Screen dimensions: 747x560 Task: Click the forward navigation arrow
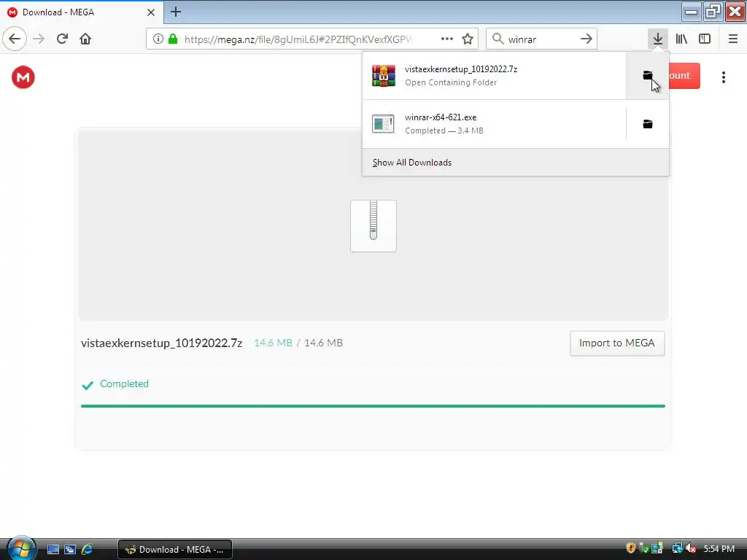click(x=39, y=39)
